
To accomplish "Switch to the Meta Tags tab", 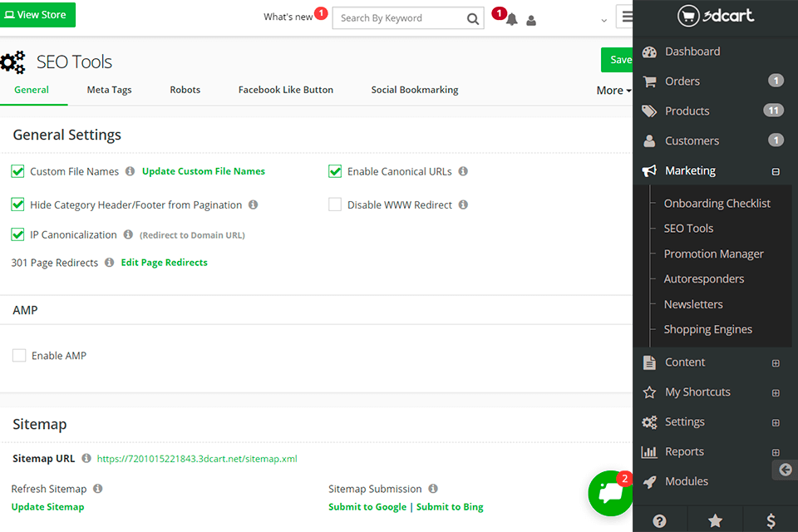I will coord(109,90).
